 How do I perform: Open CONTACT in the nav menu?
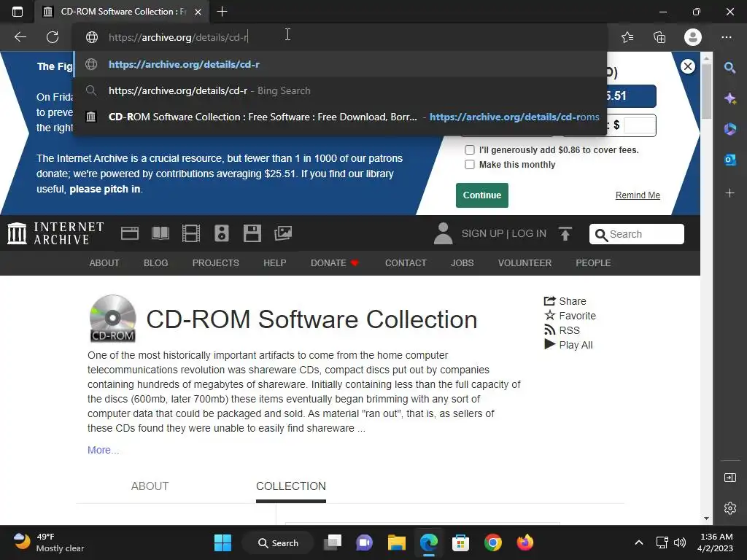pos(406,262)
